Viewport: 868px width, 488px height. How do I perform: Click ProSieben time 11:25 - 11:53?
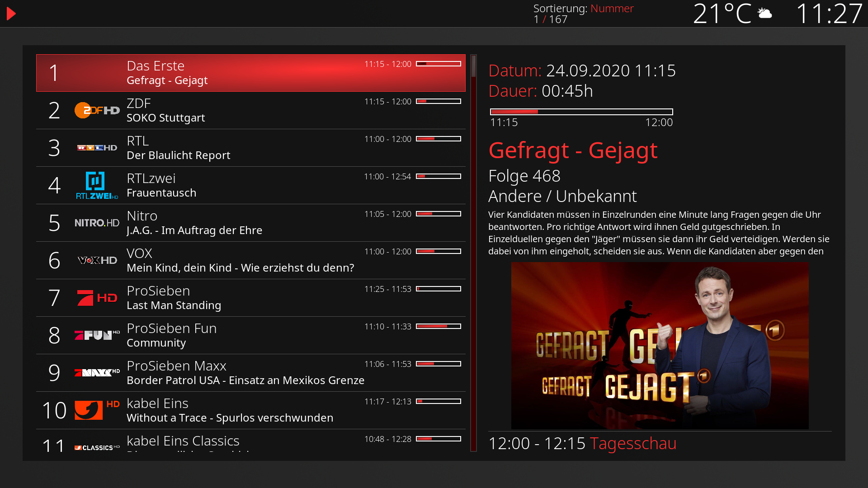388,289
